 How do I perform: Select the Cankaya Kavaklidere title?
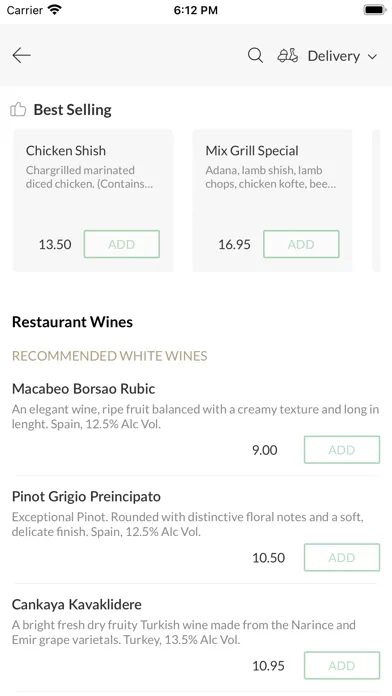pyautogui.click(x=77, y=605)
